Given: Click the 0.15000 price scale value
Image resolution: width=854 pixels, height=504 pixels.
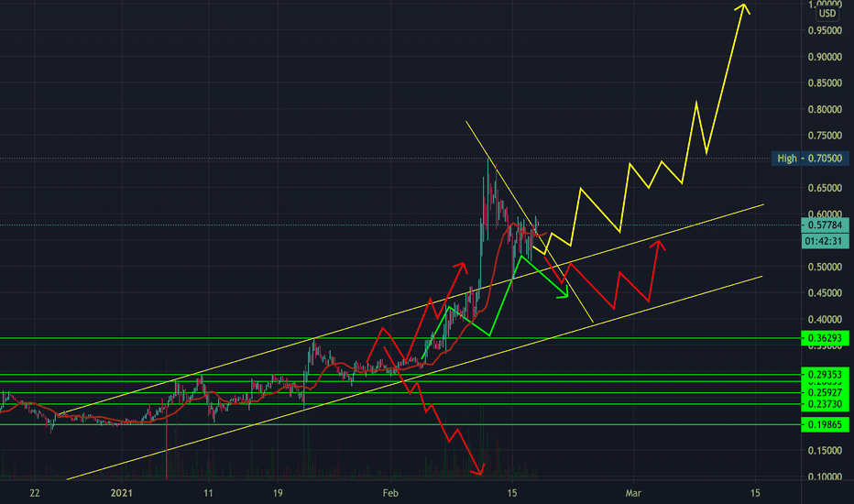Looking at the screenshot, I should (825, 451).
